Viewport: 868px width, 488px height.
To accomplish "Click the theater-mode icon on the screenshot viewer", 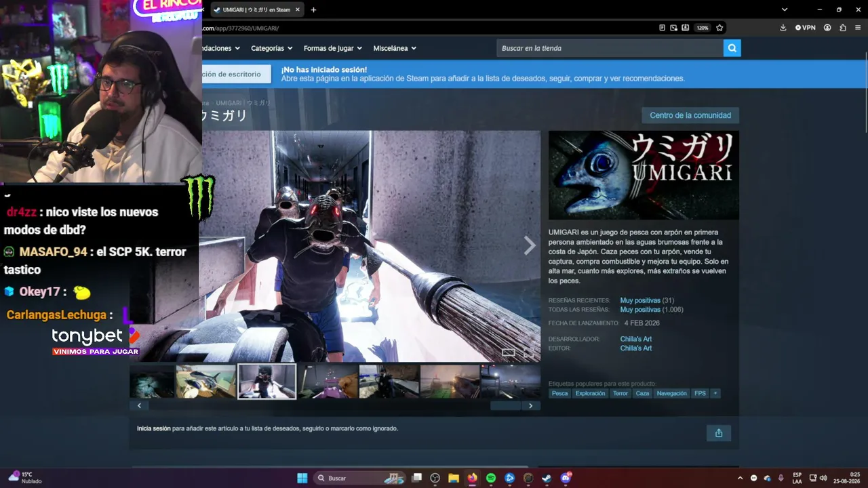I will (508, 352).
